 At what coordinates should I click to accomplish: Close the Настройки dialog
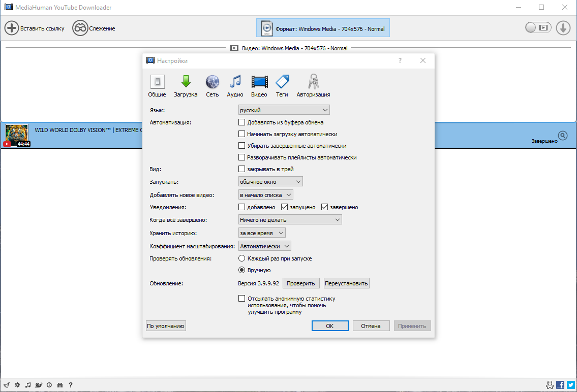[423, 60]
